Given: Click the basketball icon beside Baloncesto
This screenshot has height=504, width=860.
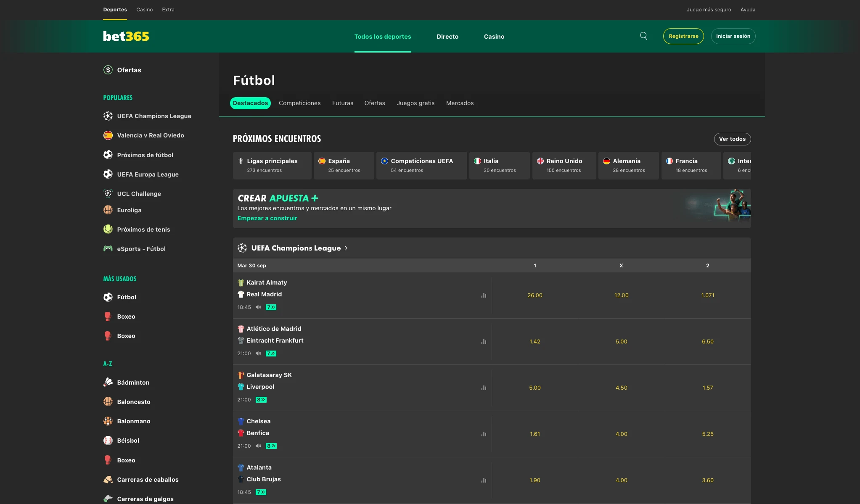Looking at the screenshot, I should pos(108,401).
